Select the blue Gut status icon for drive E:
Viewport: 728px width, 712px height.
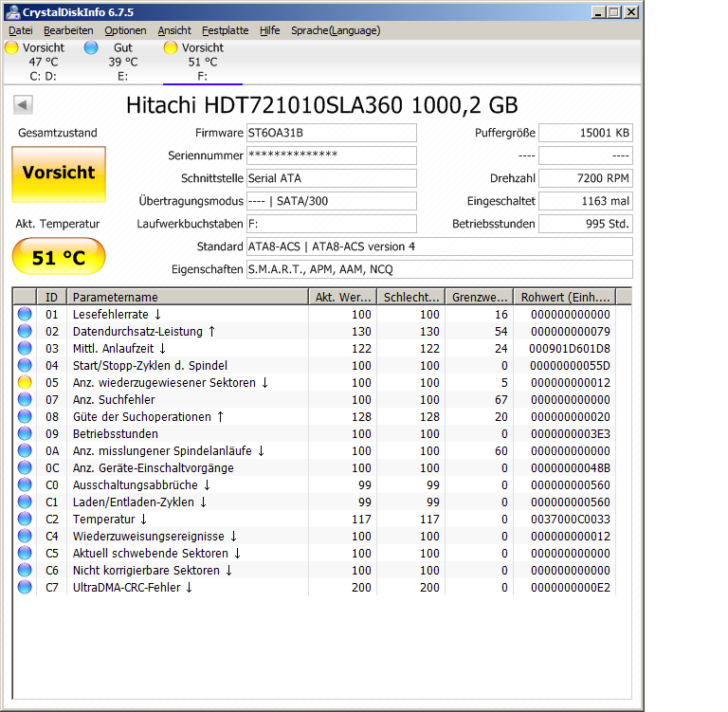pyautogui.click(x=91, y=47)
